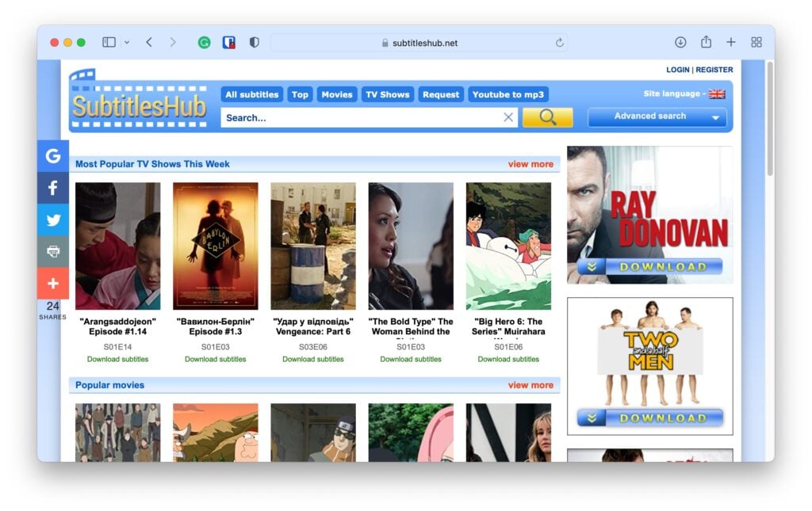The image size is (812, 511).
Task: Open the blue bookmark extension icon
Action: (x=229, y=43)
